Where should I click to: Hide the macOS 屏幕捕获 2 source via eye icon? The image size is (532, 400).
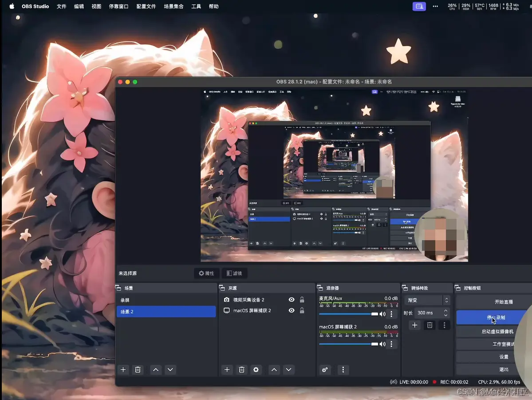pos(292,310)
